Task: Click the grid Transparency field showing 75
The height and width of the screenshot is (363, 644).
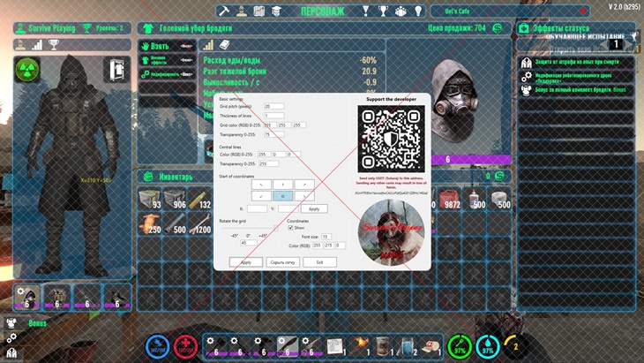Action: coord(274,134)
